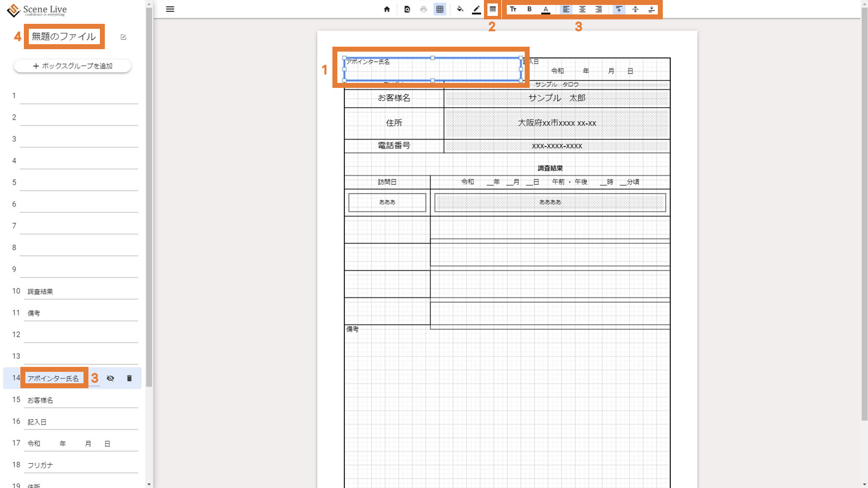Viewport: 868px width, 488px height.
Task: Toggle the grid display button
Action: 440,9
